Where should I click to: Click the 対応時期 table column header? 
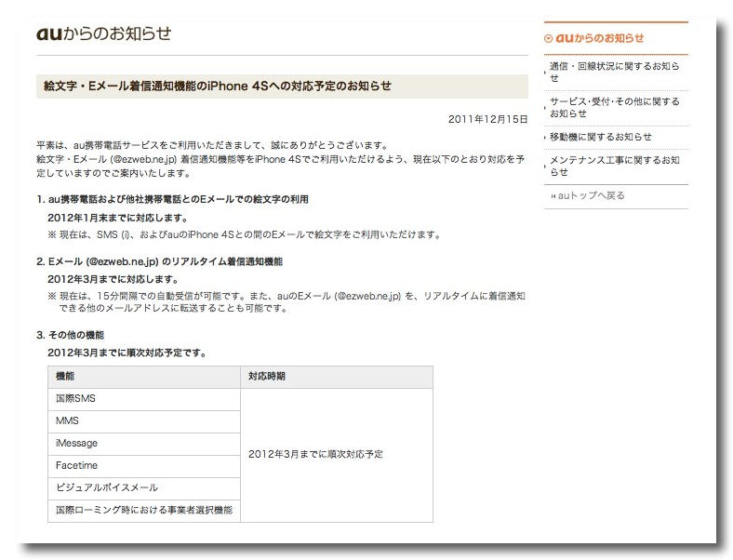point(337,377)
